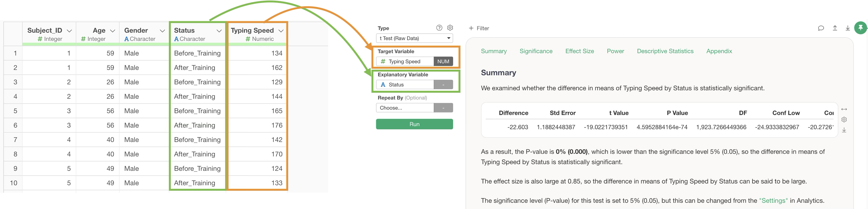The width and height of the screenshot is (868, 209).
Task: Open analytics settings gear next to Type
Action: [x=450, y=28]
